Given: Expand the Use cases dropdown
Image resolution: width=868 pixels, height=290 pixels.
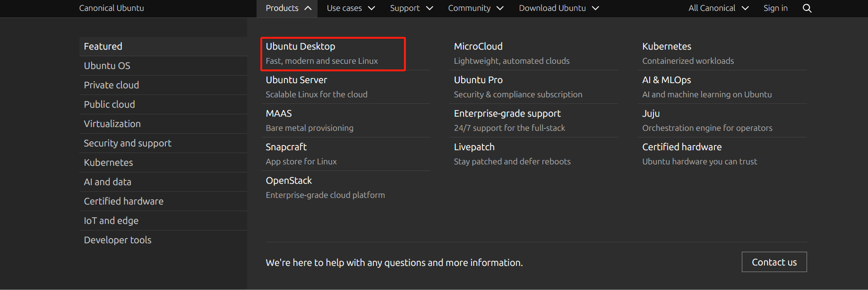Looking at the screenshot, I should pyautogui.click(x=351, y=8).
